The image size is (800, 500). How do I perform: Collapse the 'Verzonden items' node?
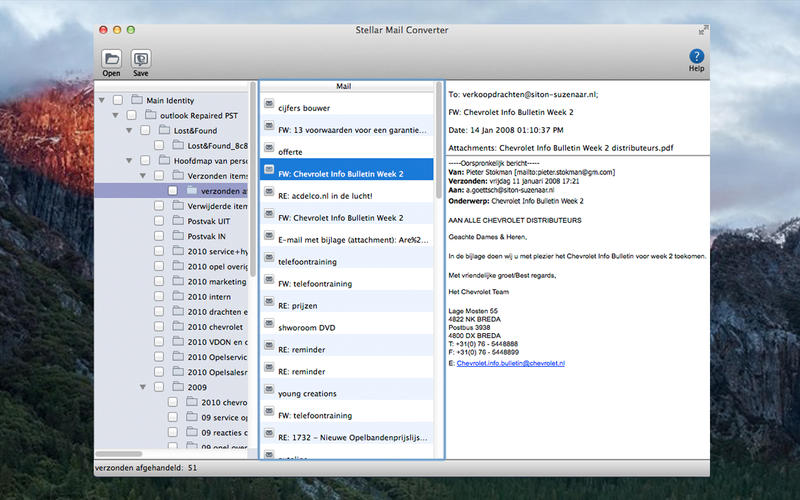[x=143, y=176]
